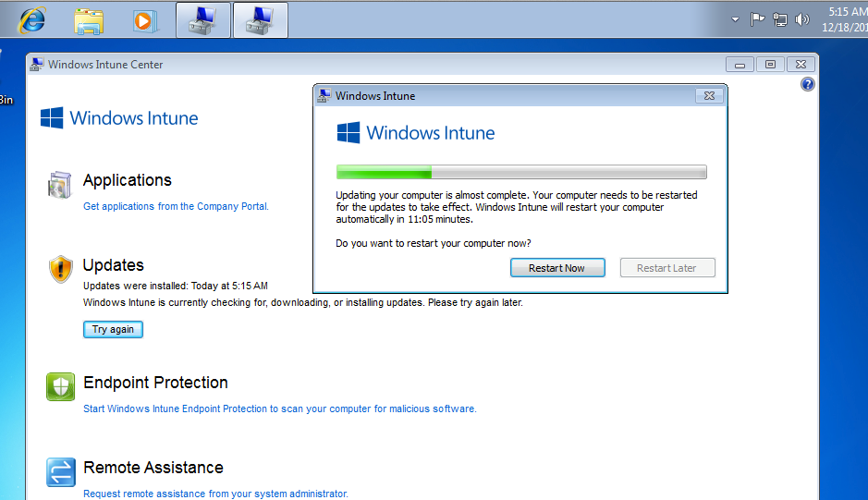Open Windows Explorer folder icon on taskbar
This screenshot has width=868, height=500.
(x=89, y=21)
